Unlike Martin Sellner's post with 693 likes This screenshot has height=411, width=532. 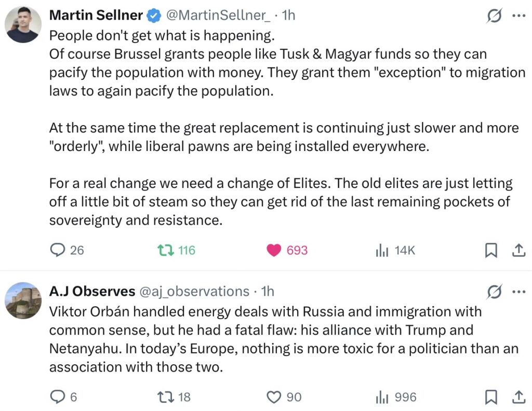(274, 250)
